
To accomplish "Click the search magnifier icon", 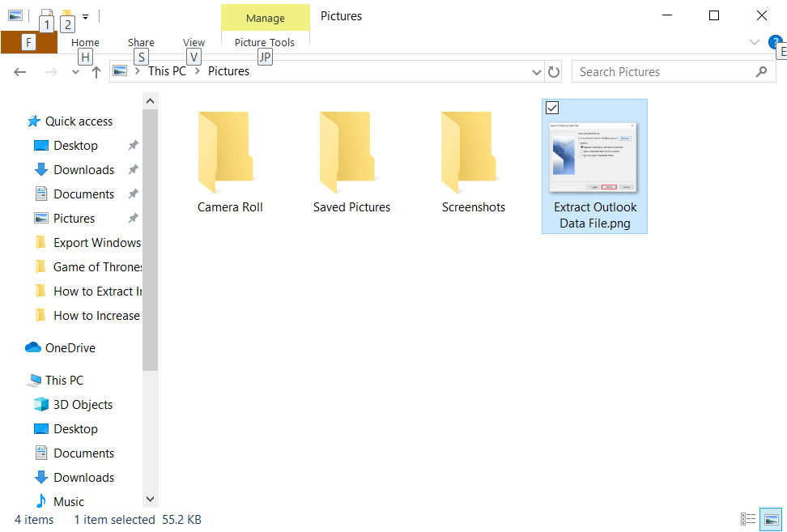I will click(761, 72).
